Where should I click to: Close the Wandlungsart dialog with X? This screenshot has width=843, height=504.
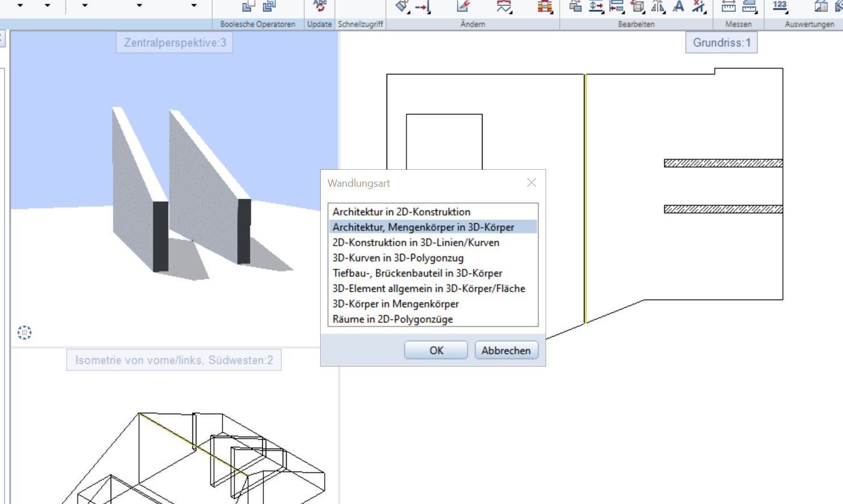[531, 183]
